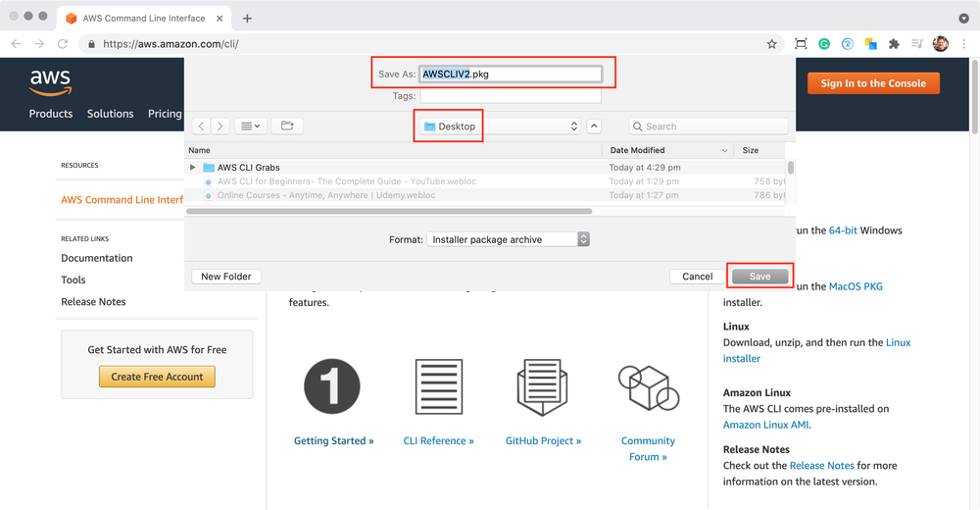Click the new folder toolbar icon
Screen dimensions: 980x510
pos(287,126)
